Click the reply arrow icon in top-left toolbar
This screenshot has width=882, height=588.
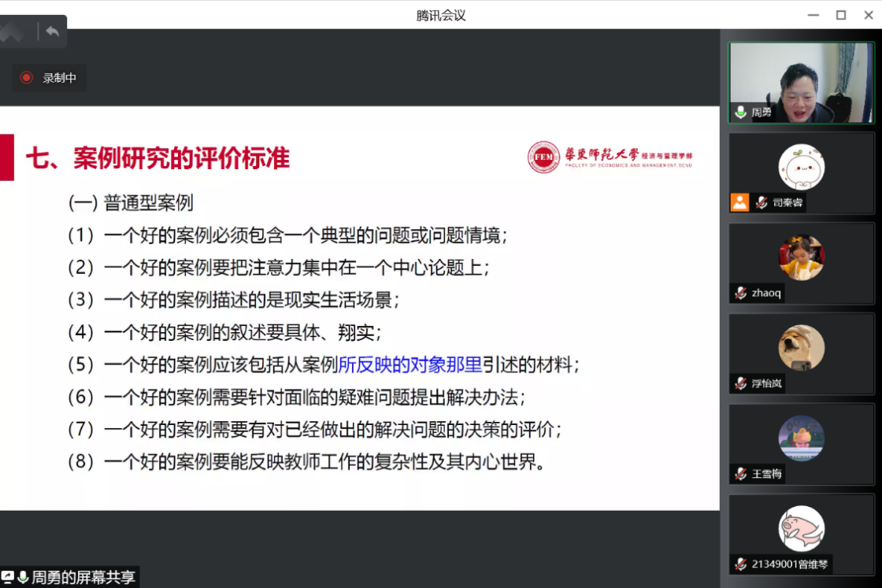(52, 31)
